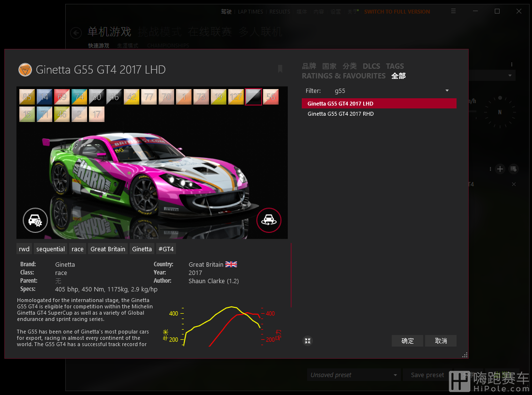This screenshot has height=395, width=532.
Task: Switch to the TAGS tab
Action: tap(395, 66)
